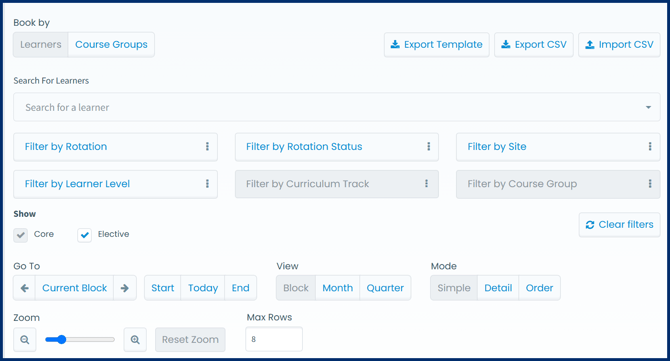This screenshot has width=670, height=361.
Task: Open the Filter by Rotation dropdown
Action: (115, 147)
